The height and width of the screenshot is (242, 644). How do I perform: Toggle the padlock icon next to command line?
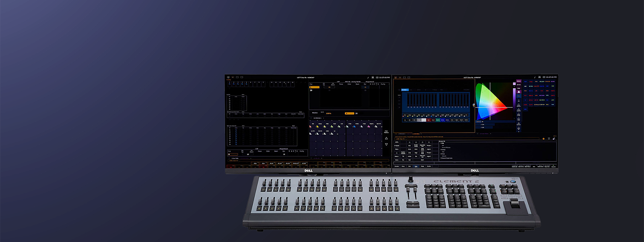554,139
